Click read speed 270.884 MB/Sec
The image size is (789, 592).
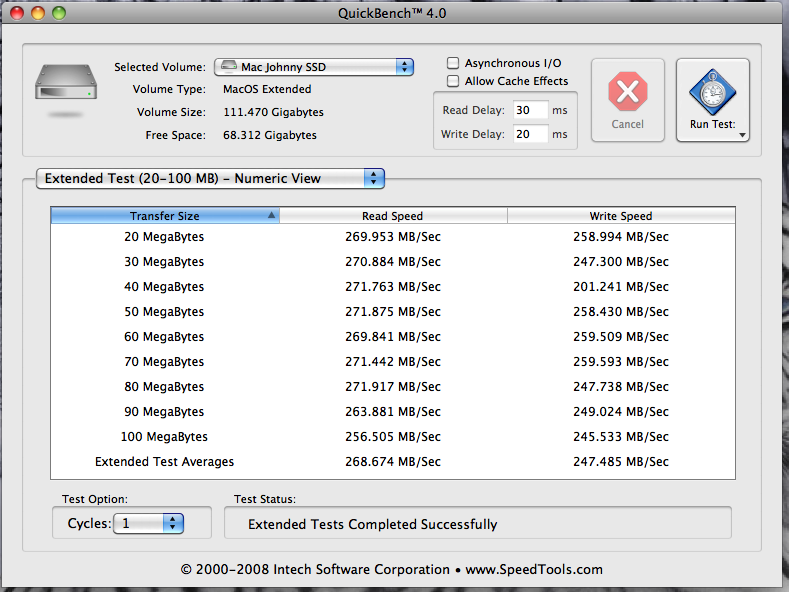point(393,262)
